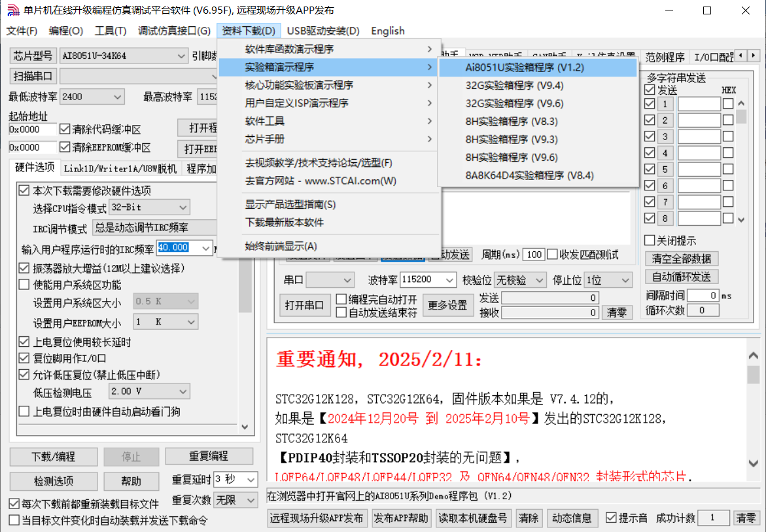Open 软件库函数演示程序 submenu
The width and height of the screenshot is (766, 532).
point(329,49)
